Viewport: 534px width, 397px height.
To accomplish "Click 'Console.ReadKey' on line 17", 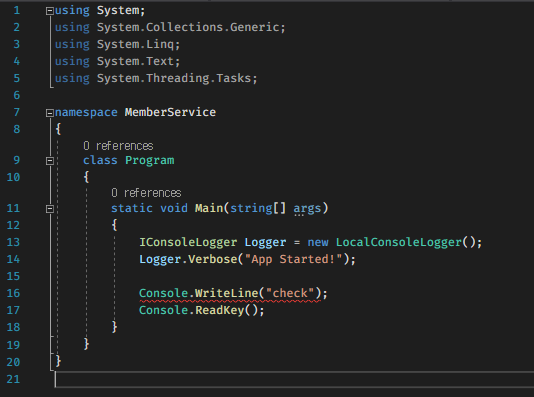I will [x=191, y=311].
